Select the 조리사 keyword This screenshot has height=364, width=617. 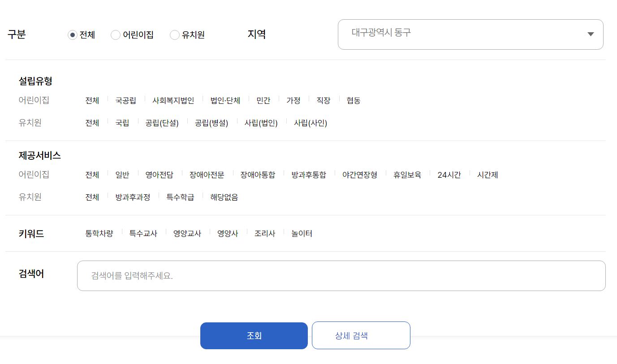pyautogui.click(x=265, y=233)
